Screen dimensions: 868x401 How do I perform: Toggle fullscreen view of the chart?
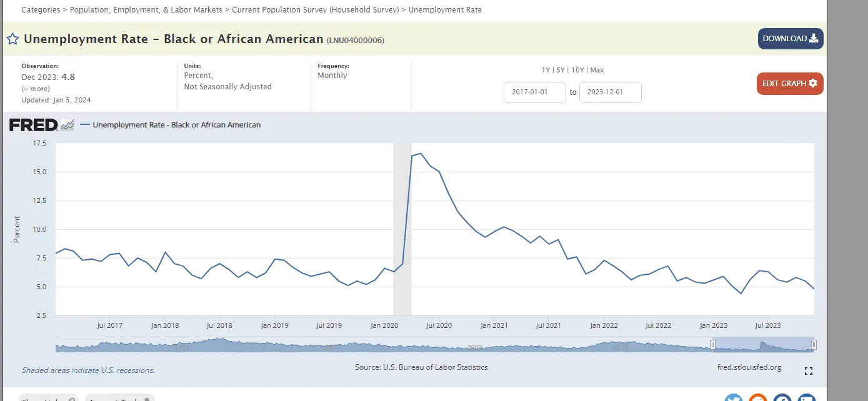point(809,371)
